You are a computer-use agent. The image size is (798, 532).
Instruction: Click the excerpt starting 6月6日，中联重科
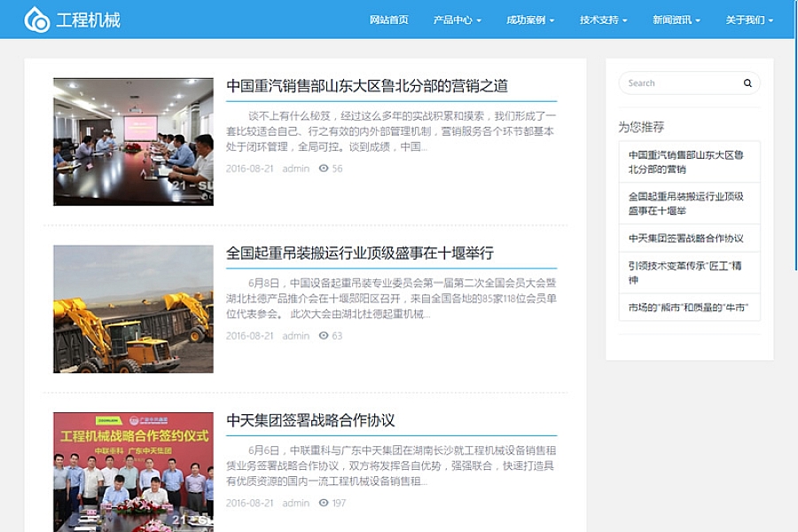pyautogui.click(x=391, y=465)
